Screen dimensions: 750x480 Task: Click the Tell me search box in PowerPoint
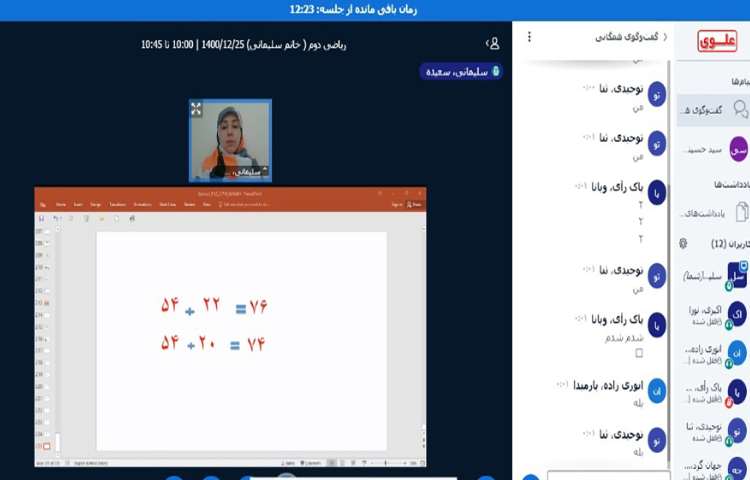click(244, 205)
